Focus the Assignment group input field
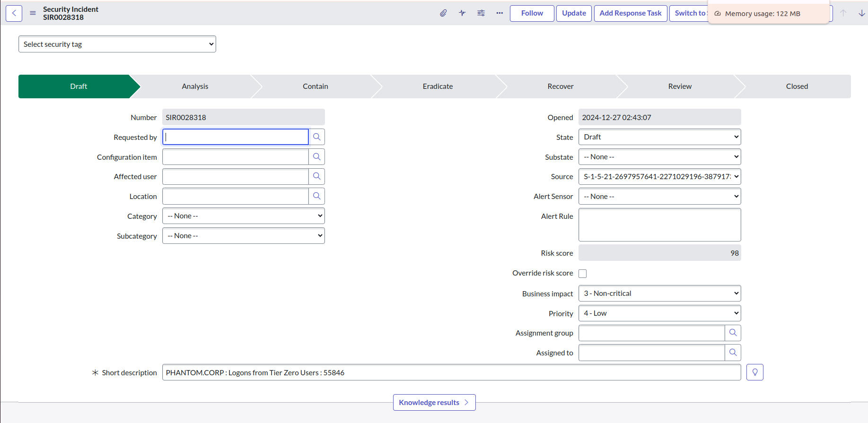 652,333
